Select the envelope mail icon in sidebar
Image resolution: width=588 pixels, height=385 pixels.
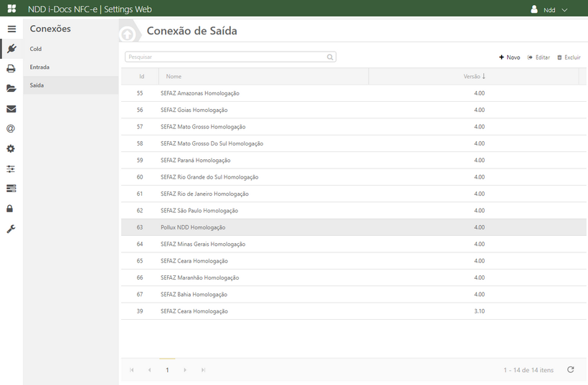click(x=11, y=109)
